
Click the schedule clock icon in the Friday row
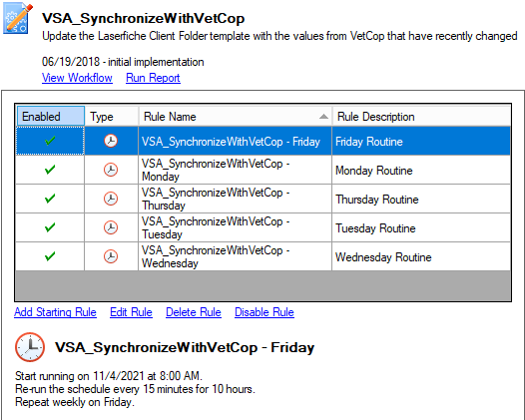pos(111,141)
